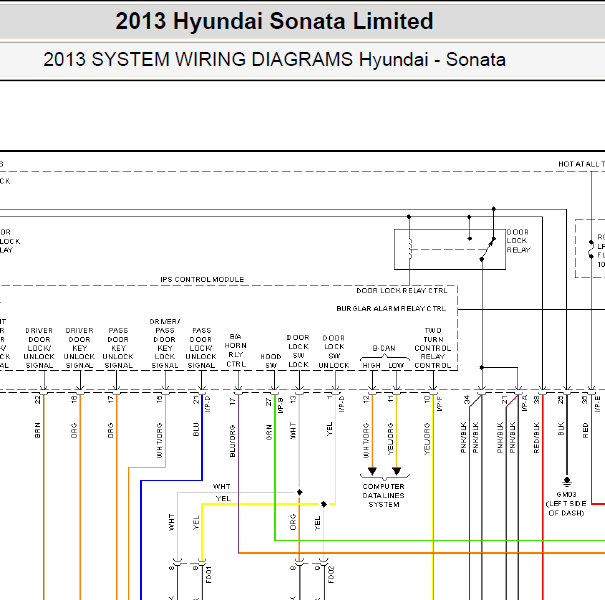Screen dimensions: 605x600
Task: Click pin number 28 on the BLK wire
Action: pyautogui.click(x=561, y=400)
